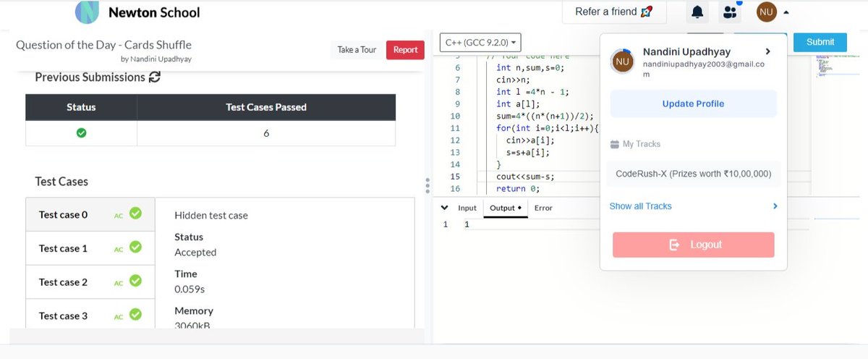Switch to the Error tab
Screen dimensions: 868x359
tap(543, 208)
